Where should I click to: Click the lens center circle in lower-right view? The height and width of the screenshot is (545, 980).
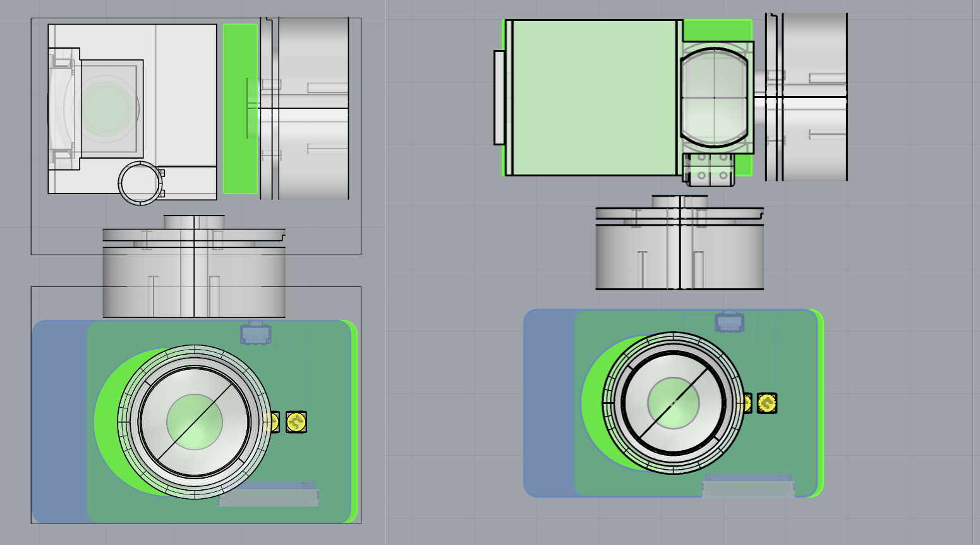click(x=674, y=403)
